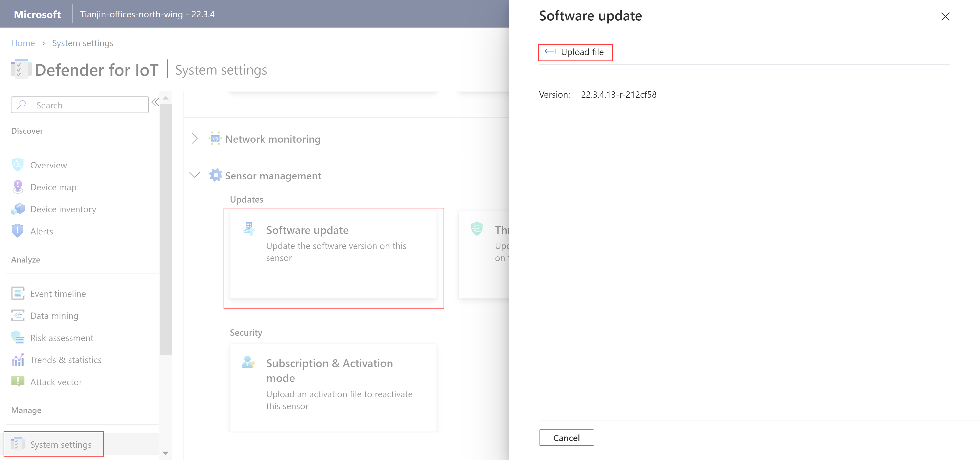The height and width of the screenshot is (460, 980).
Task: Open Trends & statistics
Action: tap(66, 360)
